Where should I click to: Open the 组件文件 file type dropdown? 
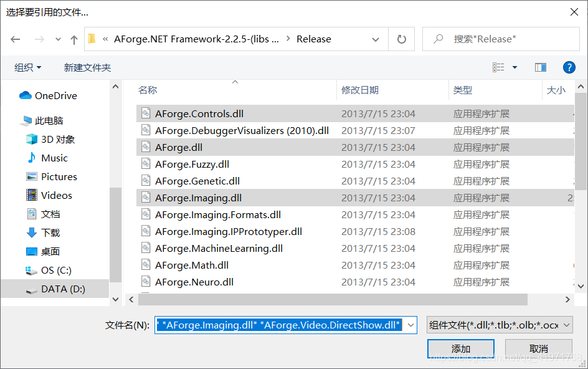[500, 325]
